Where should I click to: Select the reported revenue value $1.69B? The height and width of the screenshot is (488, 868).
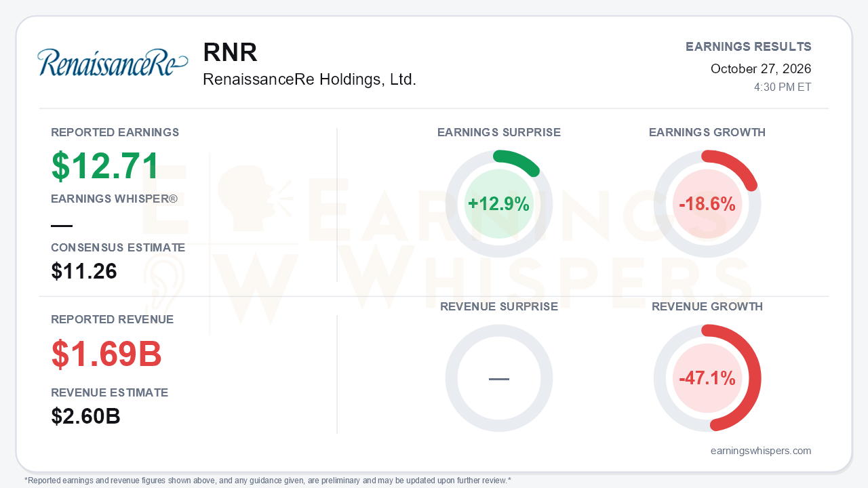[106, 354]
